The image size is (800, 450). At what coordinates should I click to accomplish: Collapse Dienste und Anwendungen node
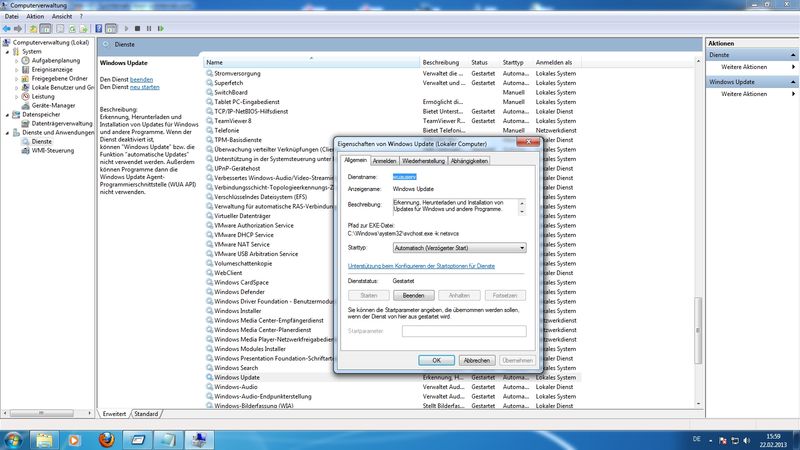[5, 132]
